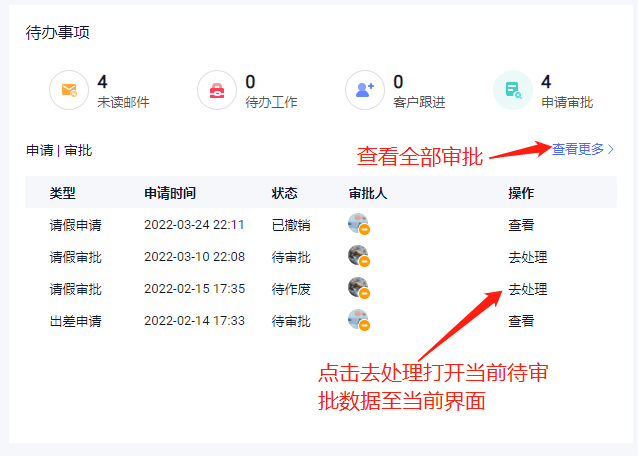Viewport: 638px width, 456px height.
Task: Open approver avatar in the 2022-03-10 row
Action: pyautogui.click(x=359, y=256)
